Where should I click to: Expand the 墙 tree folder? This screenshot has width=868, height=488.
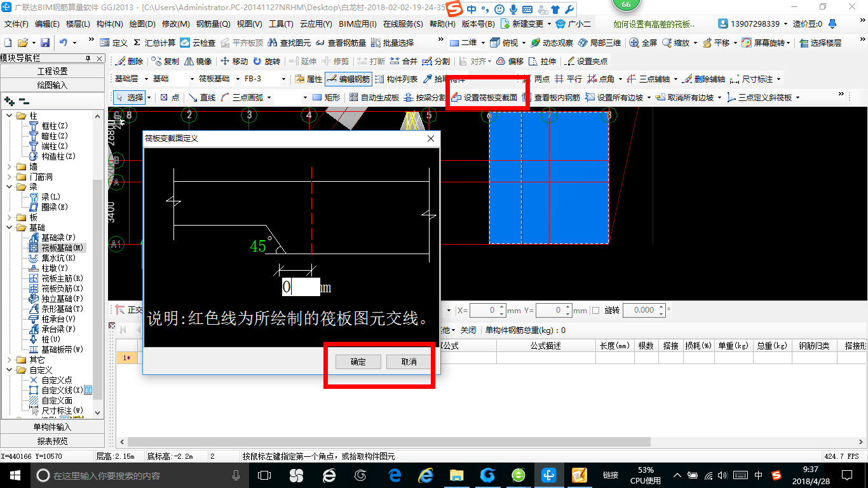click(10, 166)
